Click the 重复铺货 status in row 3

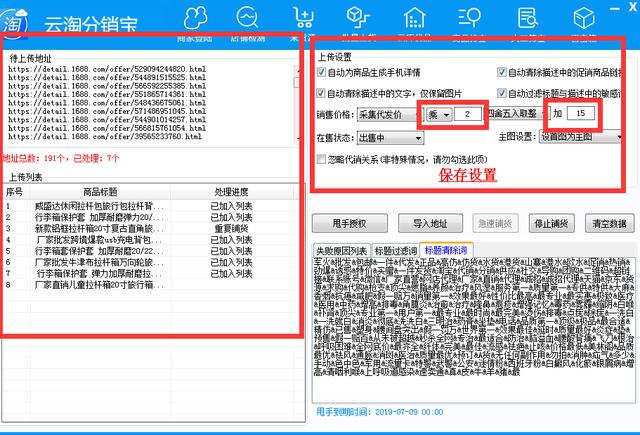(231, 229)
